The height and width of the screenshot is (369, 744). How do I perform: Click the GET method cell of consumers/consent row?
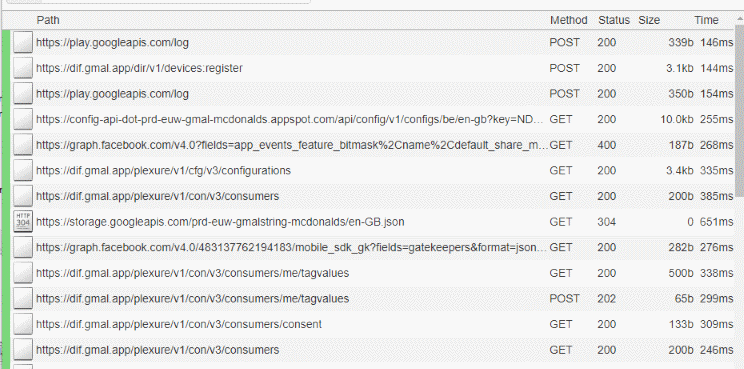[x=561, y=324]
